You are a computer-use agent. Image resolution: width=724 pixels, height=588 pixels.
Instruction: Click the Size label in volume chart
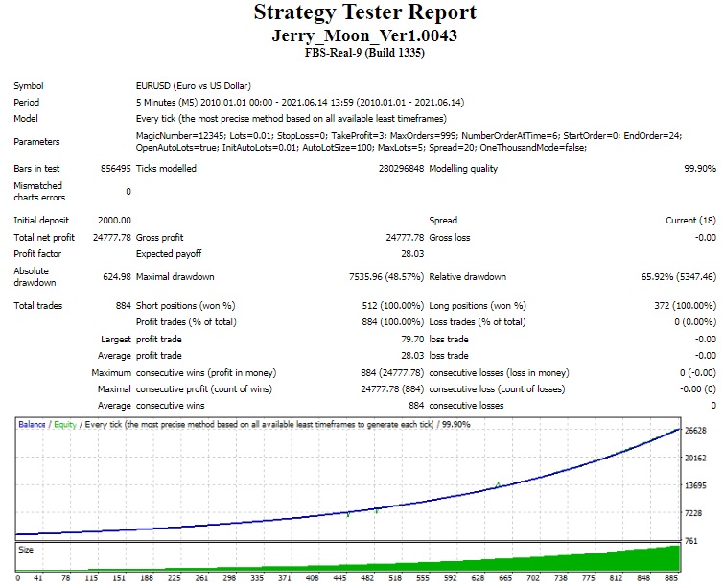coord(26,550)
